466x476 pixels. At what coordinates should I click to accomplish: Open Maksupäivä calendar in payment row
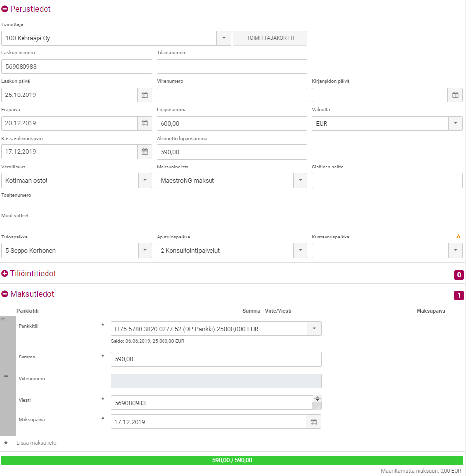point(314,422)
